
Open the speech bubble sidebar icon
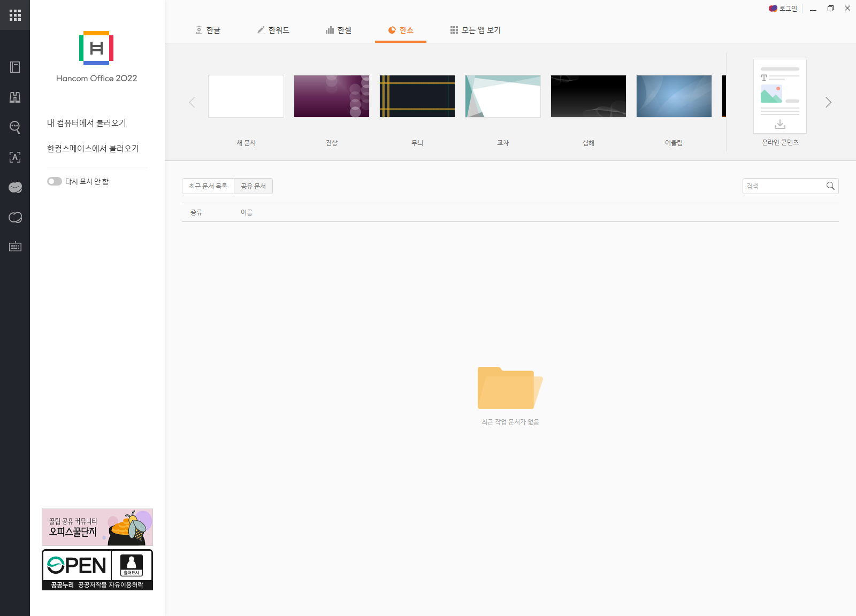pyautogui.click(x=15, y=217)
